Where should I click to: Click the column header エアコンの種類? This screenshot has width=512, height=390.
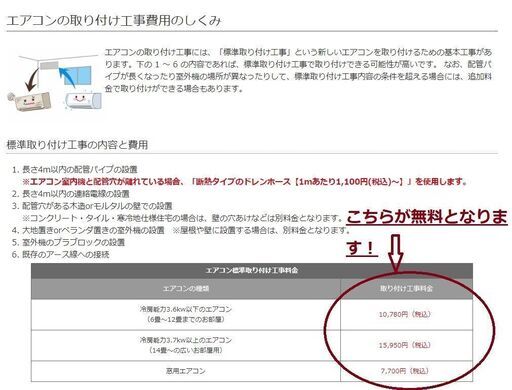coord(186,289)
